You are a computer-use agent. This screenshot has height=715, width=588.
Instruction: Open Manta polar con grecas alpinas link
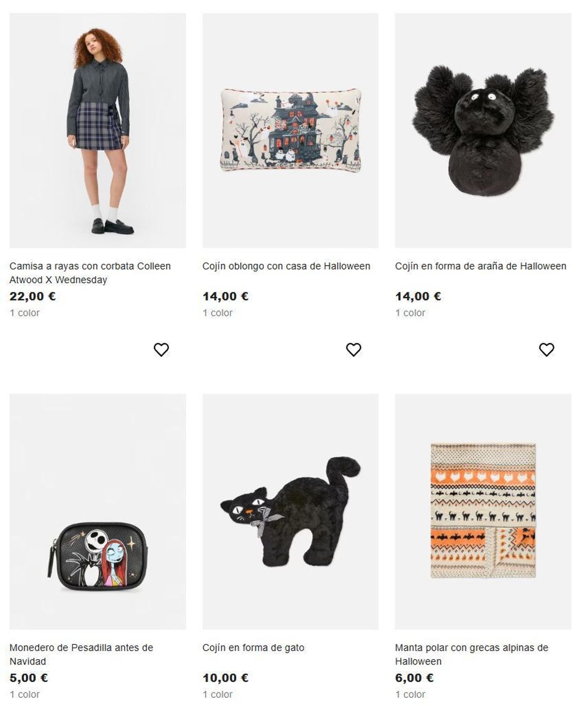[x=471, y=654]
